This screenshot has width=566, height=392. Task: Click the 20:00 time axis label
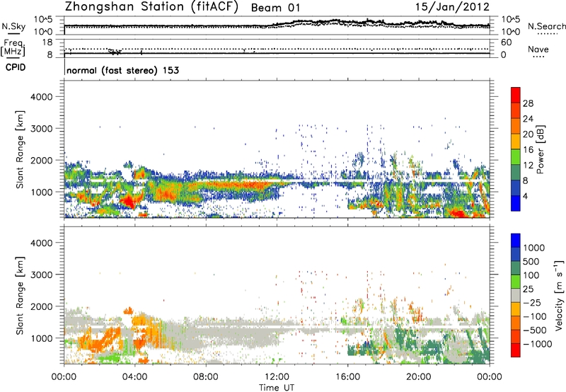pos(418,377)
